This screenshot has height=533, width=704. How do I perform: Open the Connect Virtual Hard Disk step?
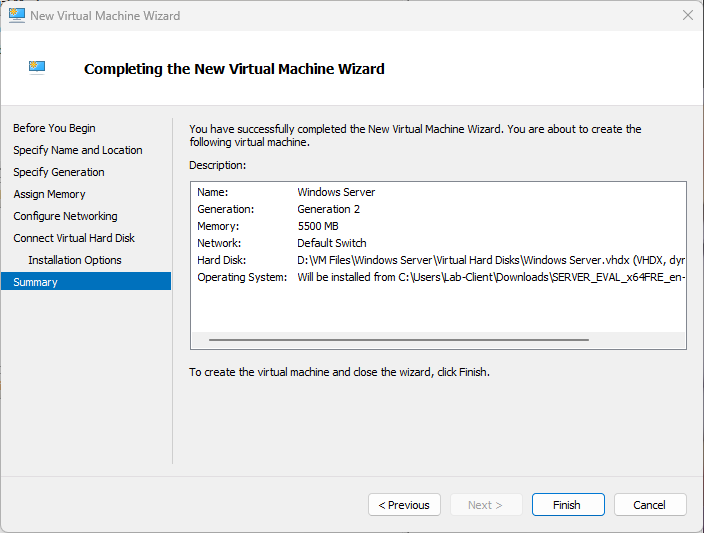click(74, 238)
